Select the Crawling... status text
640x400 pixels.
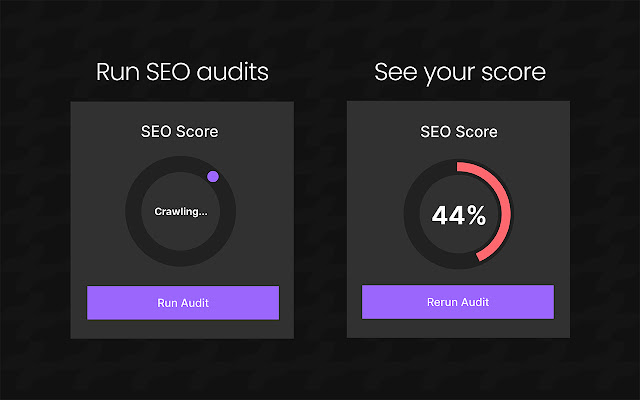[181, 212]
